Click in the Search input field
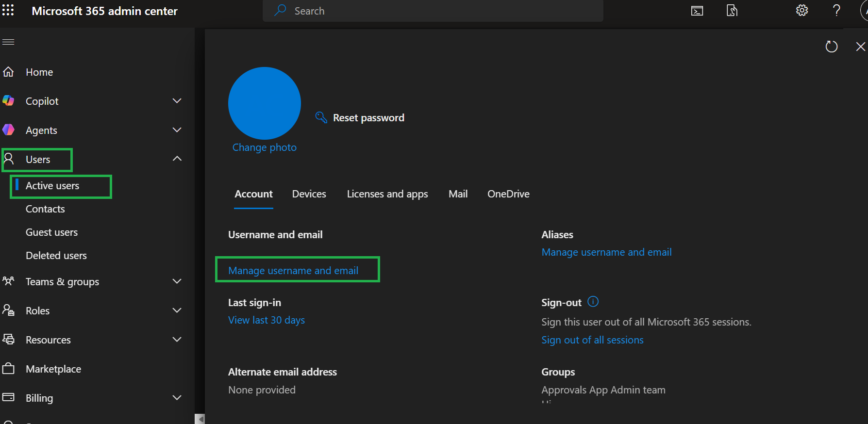 tap(433, 11)
